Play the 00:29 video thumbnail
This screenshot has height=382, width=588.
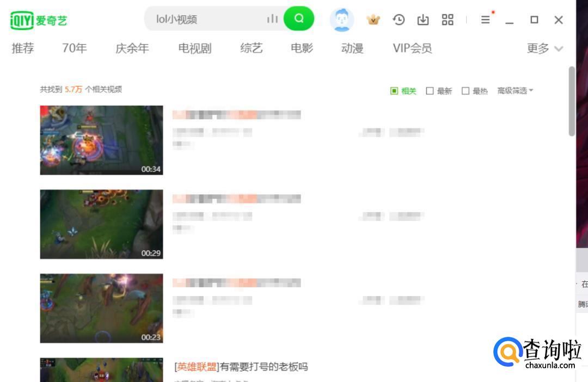click(102, 224)
